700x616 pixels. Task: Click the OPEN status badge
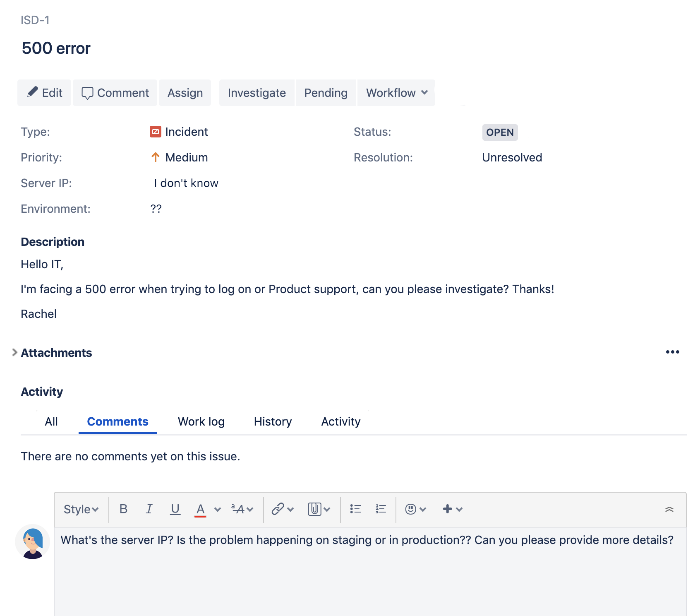500,132
